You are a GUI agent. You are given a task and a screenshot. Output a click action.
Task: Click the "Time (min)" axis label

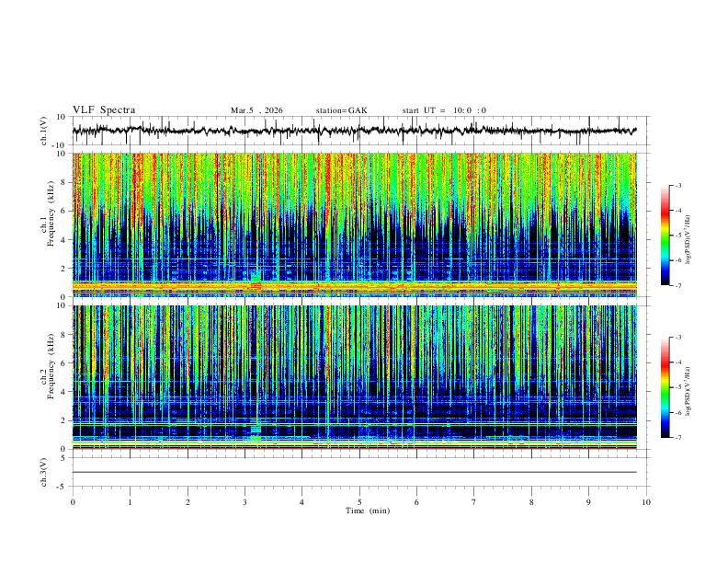click(368, 511)
